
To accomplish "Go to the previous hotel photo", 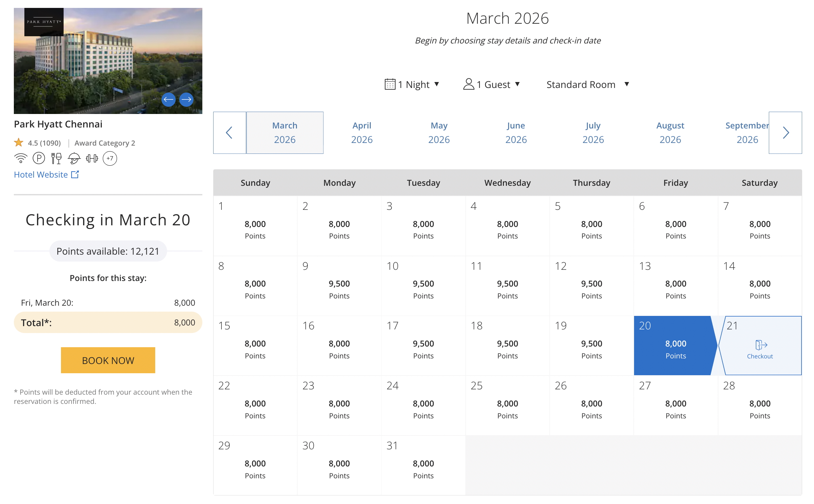I will [x=168, y=99].
